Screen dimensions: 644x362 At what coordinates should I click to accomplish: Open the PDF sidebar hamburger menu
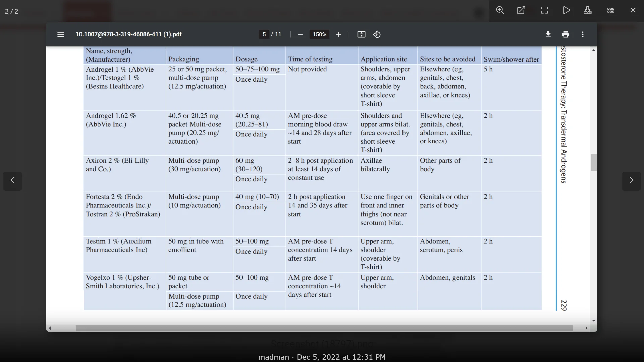(x=61, y=34)
